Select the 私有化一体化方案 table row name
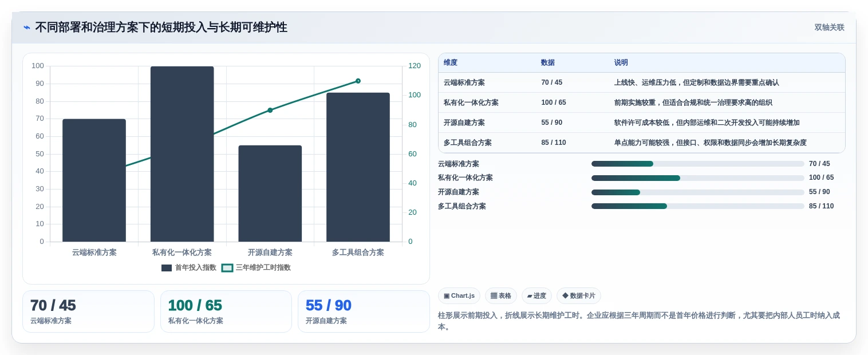868x355 pixels. pos(471,102)
